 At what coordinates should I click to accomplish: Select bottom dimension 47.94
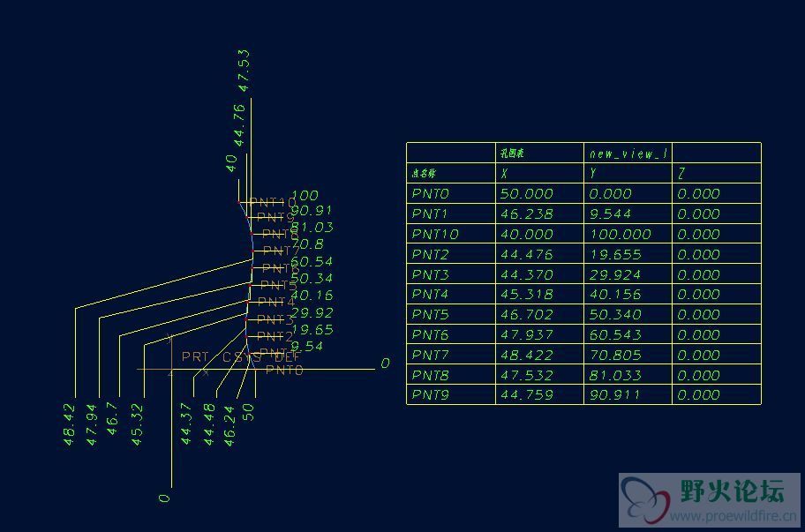pyautogui.click(x=92, y=424)
